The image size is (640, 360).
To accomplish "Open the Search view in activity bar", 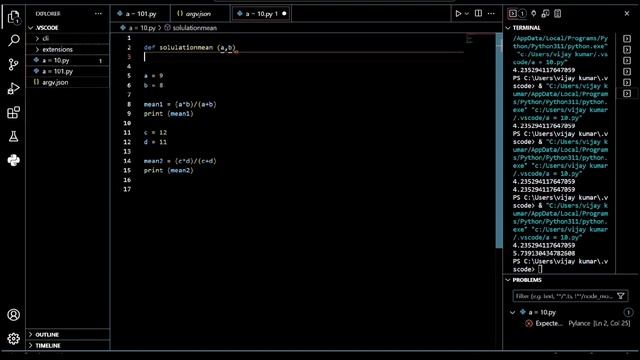I will click(13, 40).
